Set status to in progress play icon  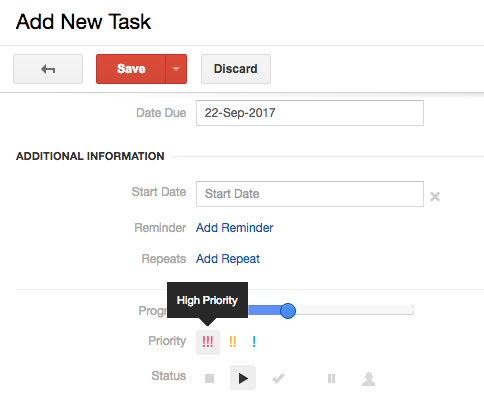pyautogui.click(x=243, y=378)
